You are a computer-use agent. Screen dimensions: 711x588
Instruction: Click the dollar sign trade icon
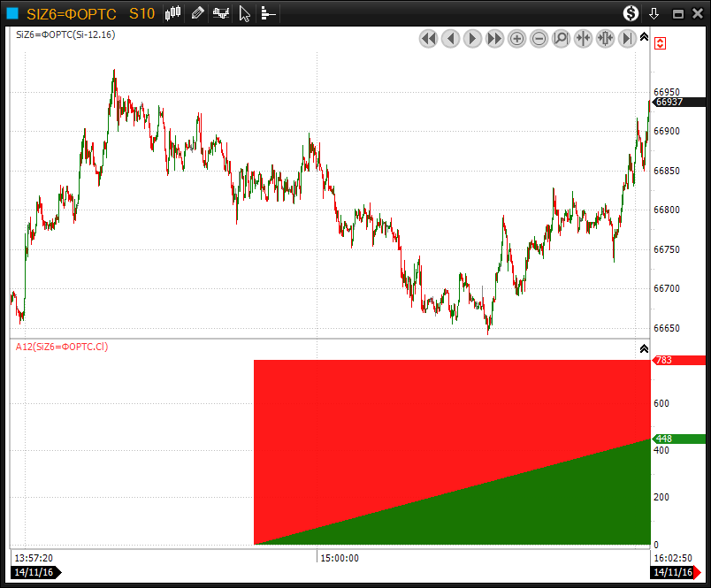coord(631,13)
